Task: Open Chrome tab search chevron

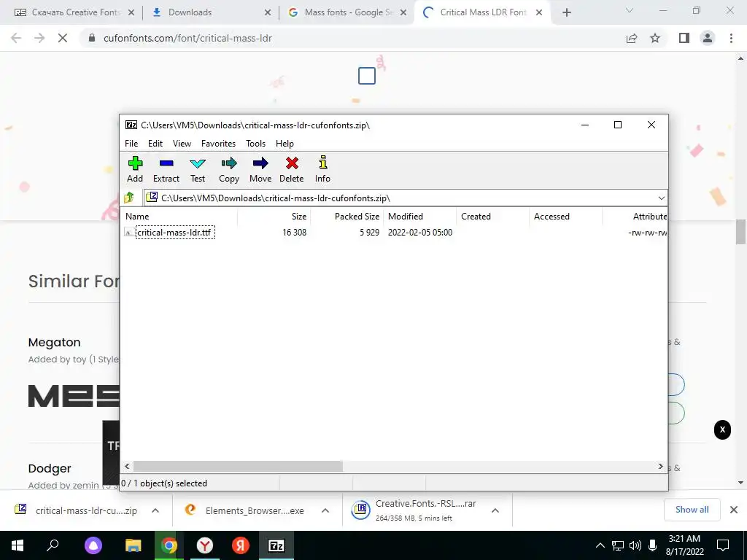Action: (630, 10)
